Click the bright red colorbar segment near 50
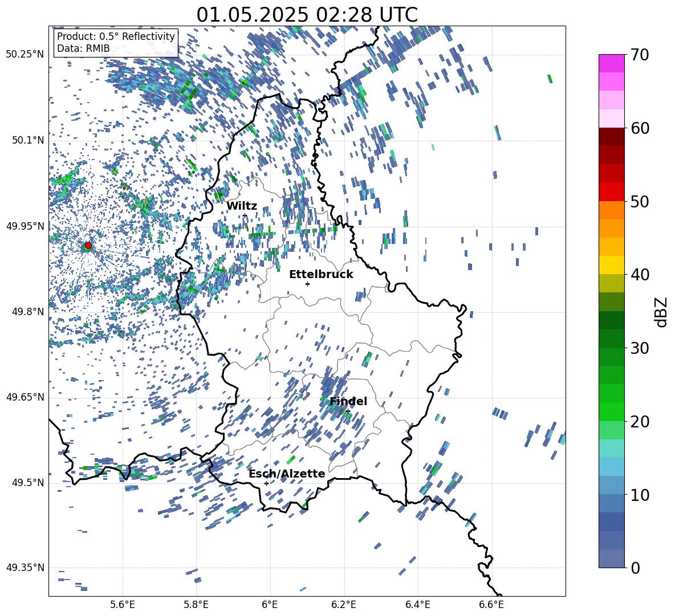The image size is (675, 616). pos(611,192)
